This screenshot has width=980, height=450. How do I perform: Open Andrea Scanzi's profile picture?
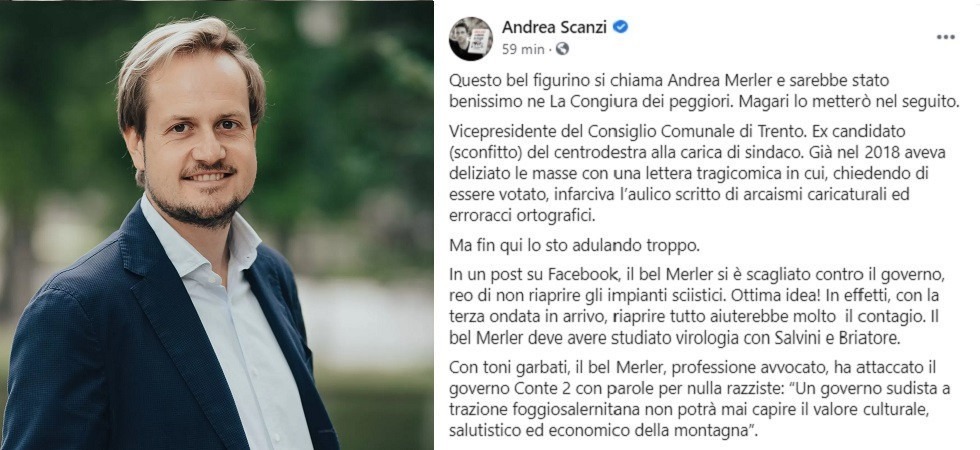click(471, 39)
